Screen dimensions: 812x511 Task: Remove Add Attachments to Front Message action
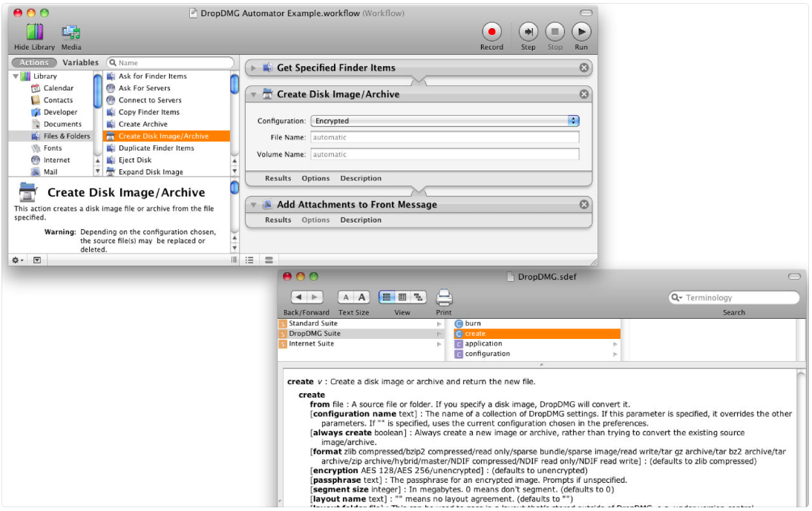[x=583, y=204]
